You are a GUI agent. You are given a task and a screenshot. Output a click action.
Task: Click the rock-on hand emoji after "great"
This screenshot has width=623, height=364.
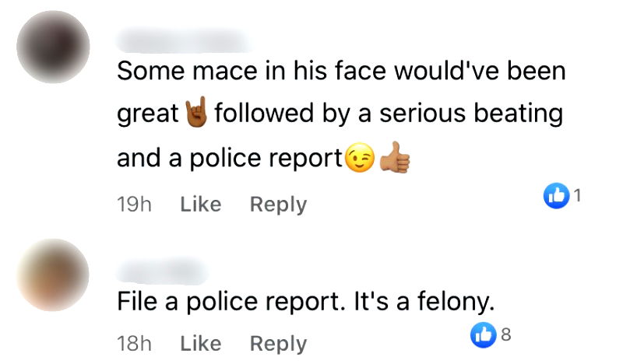(195, 114)
